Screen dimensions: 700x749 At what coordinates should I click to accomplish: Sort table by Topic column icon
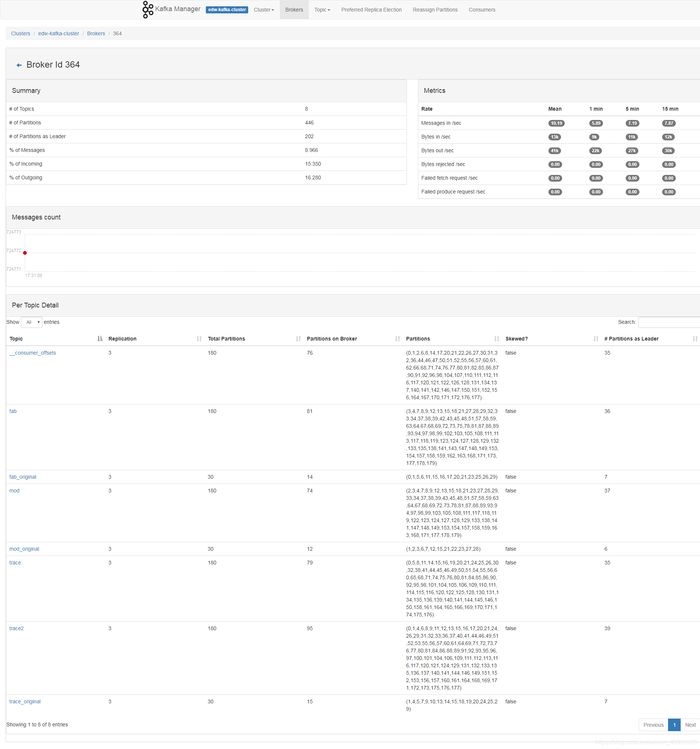click(100, 339)
